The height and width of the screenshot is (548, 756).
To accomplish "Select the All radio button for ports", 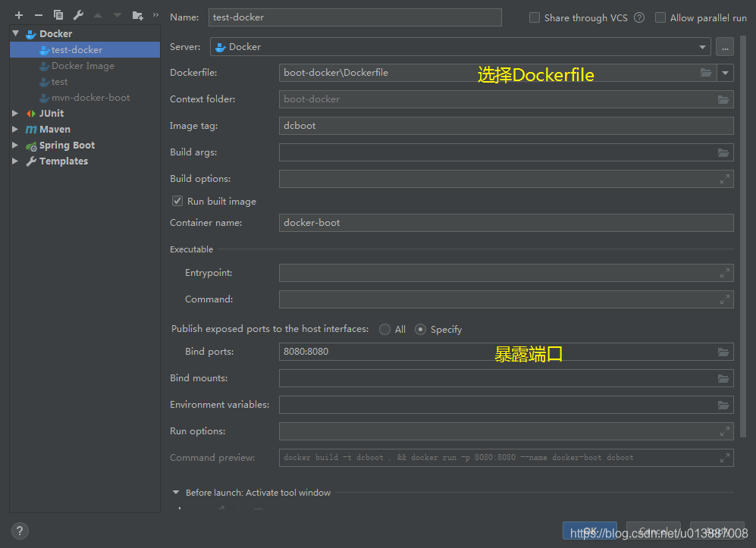I will [x=384, y=329].
